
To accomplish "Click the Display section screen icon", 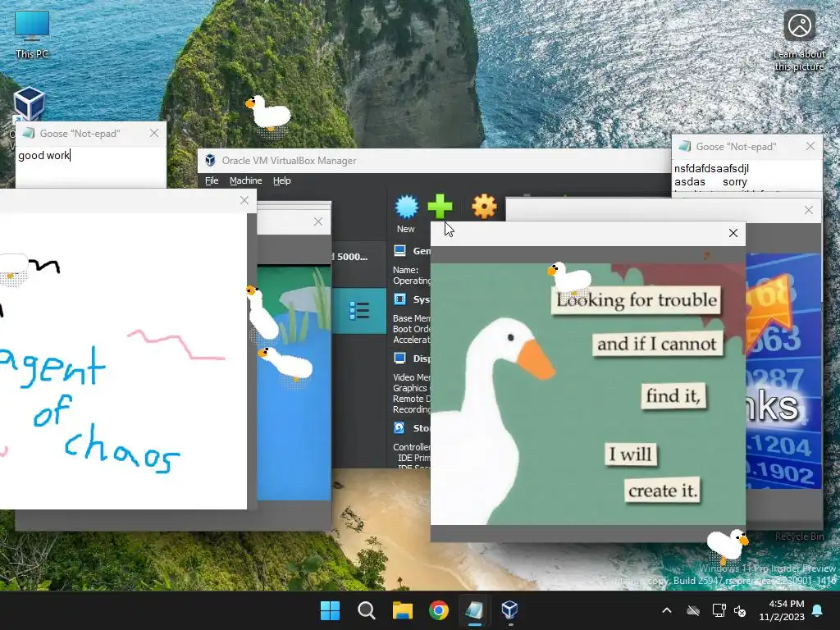I will [399, 358].
